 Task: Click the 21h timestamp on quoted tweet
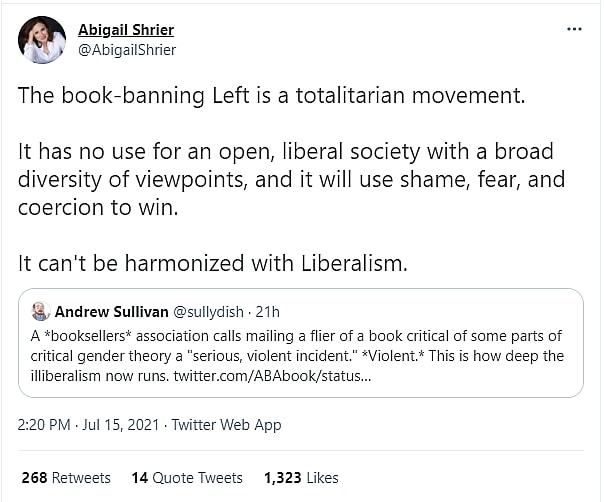268,311
